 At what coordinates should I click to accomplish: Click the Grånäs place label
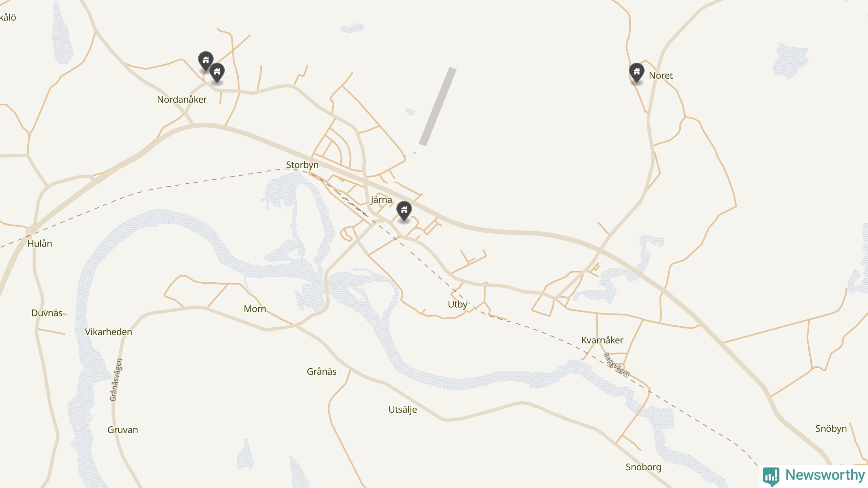coord(321,372)
